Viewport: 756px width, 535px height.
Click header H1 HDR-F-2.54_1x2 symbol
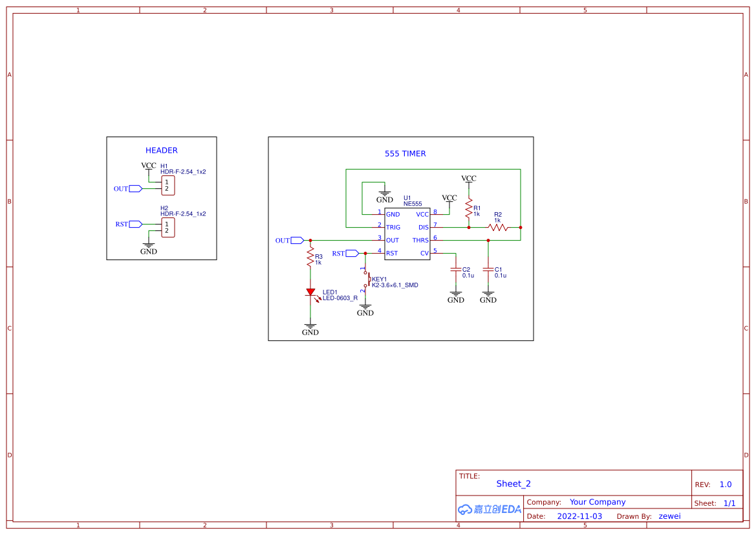point(167,186)
